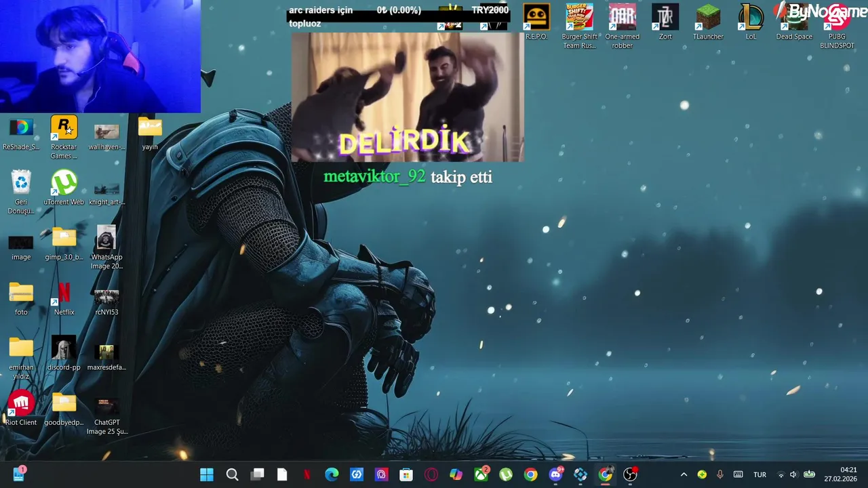
Task: Select the knight_art image file
Action: point(106,192)
